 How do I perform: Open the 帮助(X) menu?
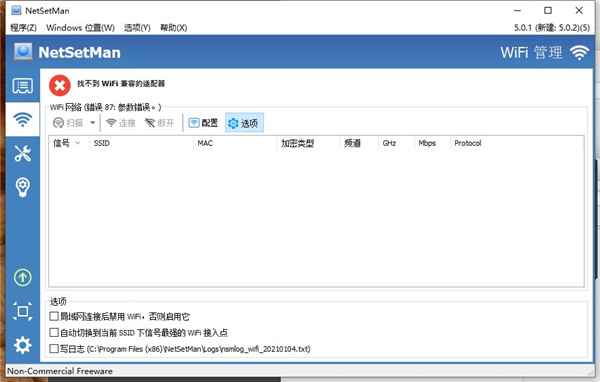(x=173, y=28)
